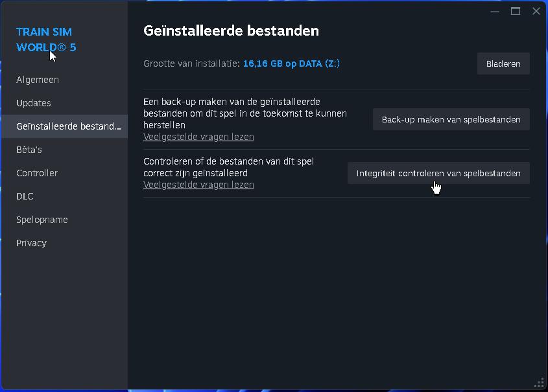Viewport: 548px width, 392px height.
Task: Select Geïnstalleerde bestanden in the sidebar
Action: click(64, 126)
